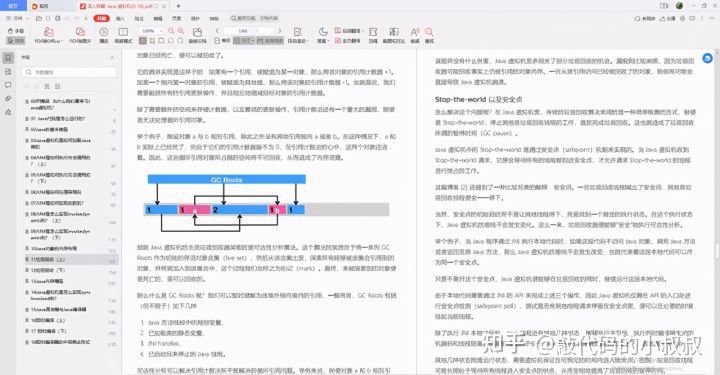Click the bookmark search field
Viewport: 720px width, 375px height.
coord(69,72)
